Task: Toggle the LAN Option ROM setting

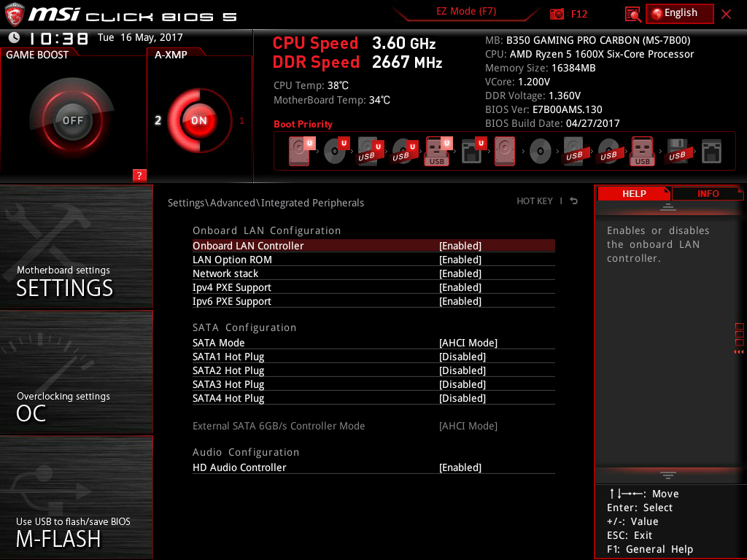Action: (373, 260)
